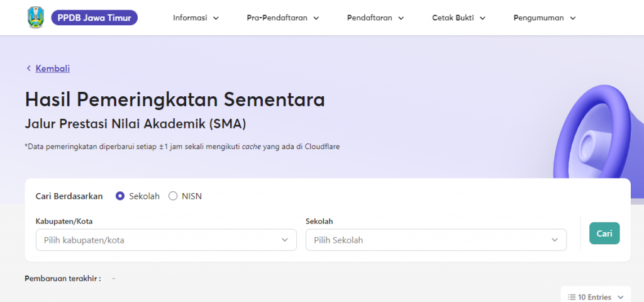Select the Sekolah radio button
This screenshot has width=644, height=302.
click(120, 196)
